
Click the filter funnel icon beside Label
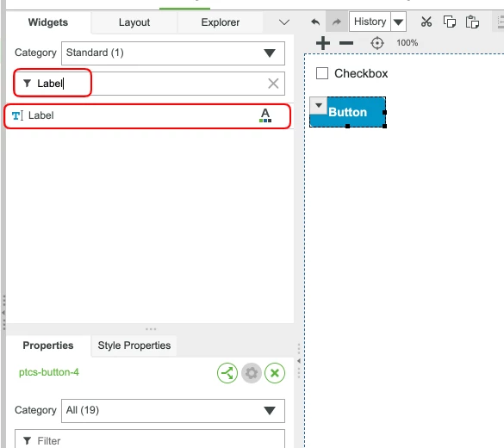(x=27, y=84)
